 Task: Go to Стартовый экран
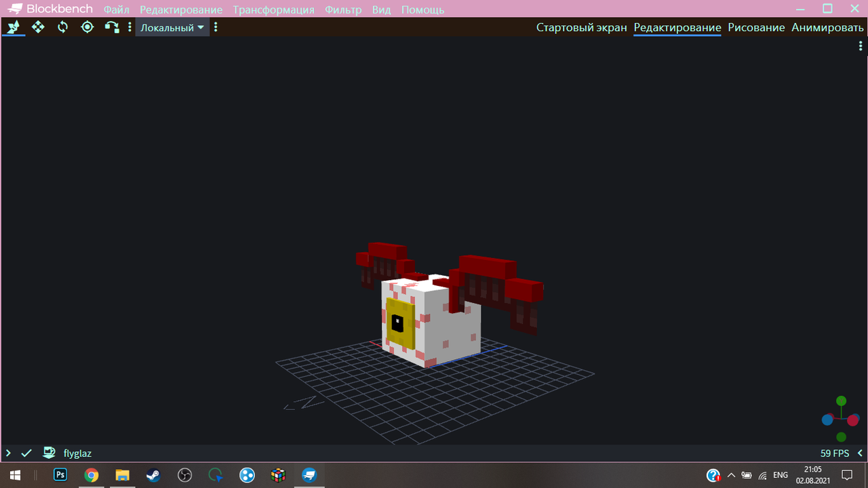581,28
